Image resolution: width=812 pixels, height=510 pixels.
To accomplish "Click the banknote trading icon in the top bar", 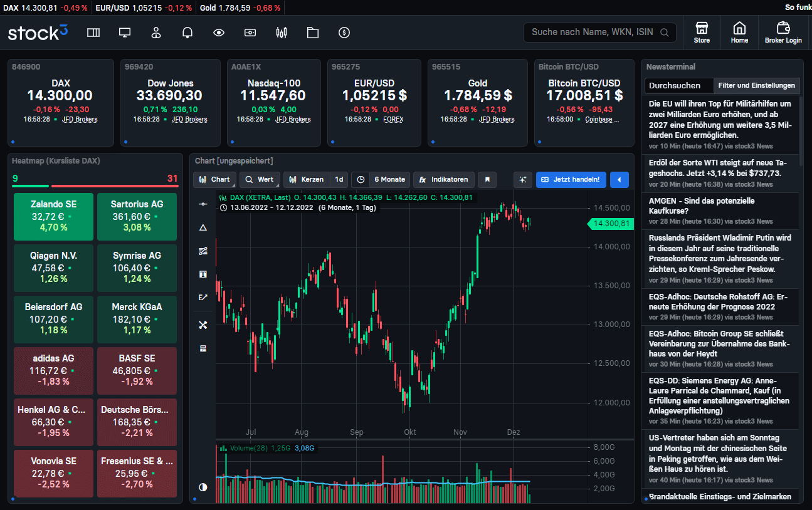I will (x=250, y=33).
